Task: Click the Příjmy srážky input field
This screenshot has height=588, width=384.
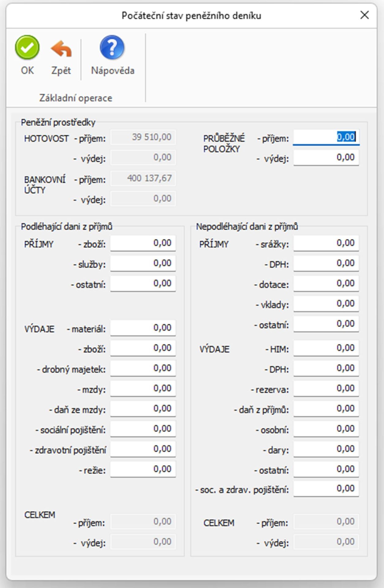Action: pyautogui.click(x=326, y=243)
